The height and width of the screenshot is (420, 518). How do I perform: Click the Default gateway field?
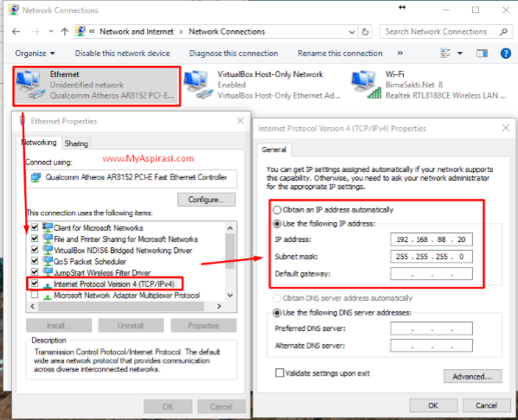point(432,274)
